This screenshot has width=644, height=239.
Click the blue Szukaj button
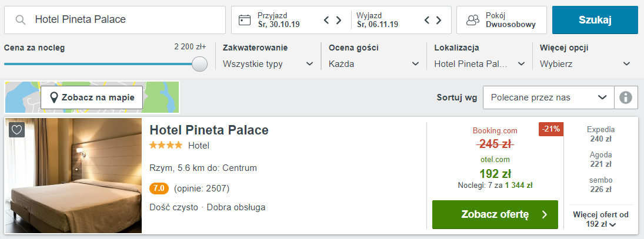coord(595,20)
